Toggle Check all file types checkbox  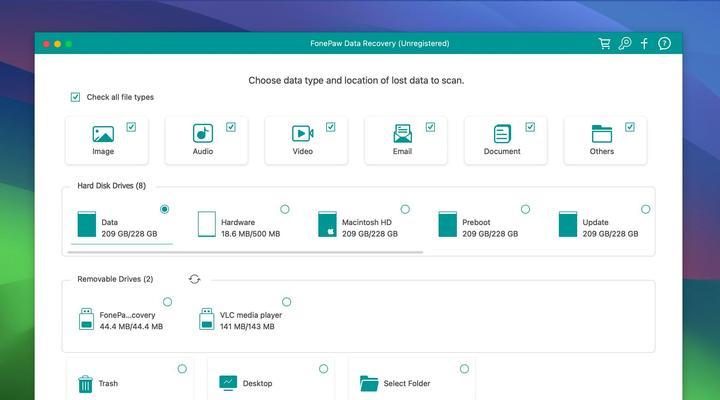point(75,97)
